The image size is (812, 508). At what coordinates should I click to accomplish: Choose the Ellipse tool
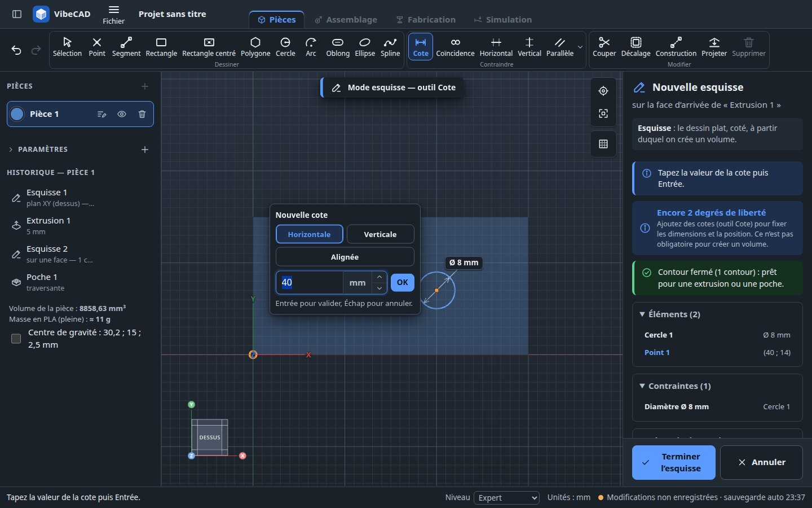(x=365, y=47)
